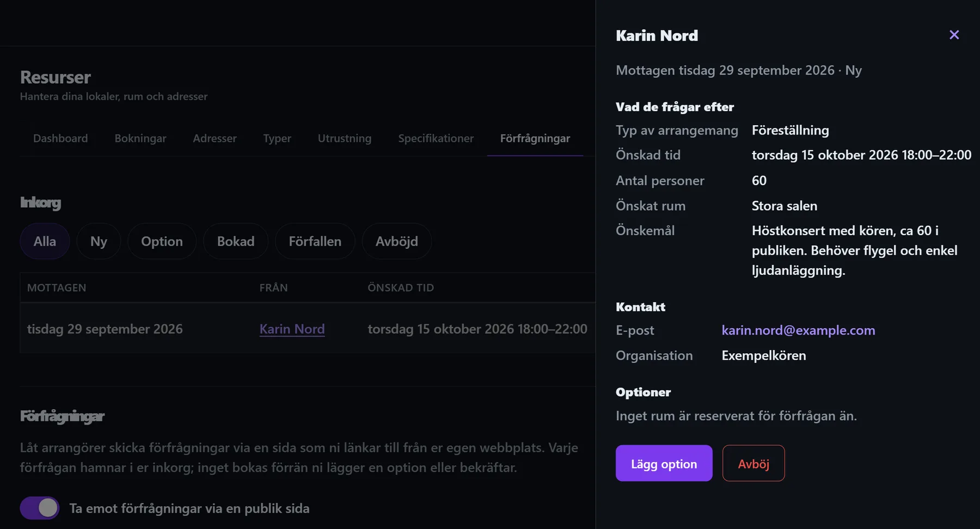
Task: Click the MOTTAGEN column header
Action: pos(57,287)
